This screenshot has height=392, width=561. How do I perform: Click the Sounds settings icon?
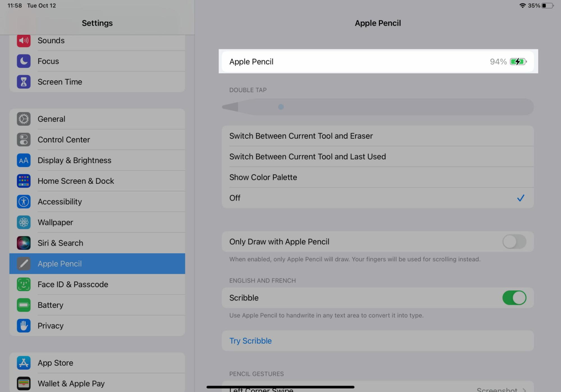[23, 40]
